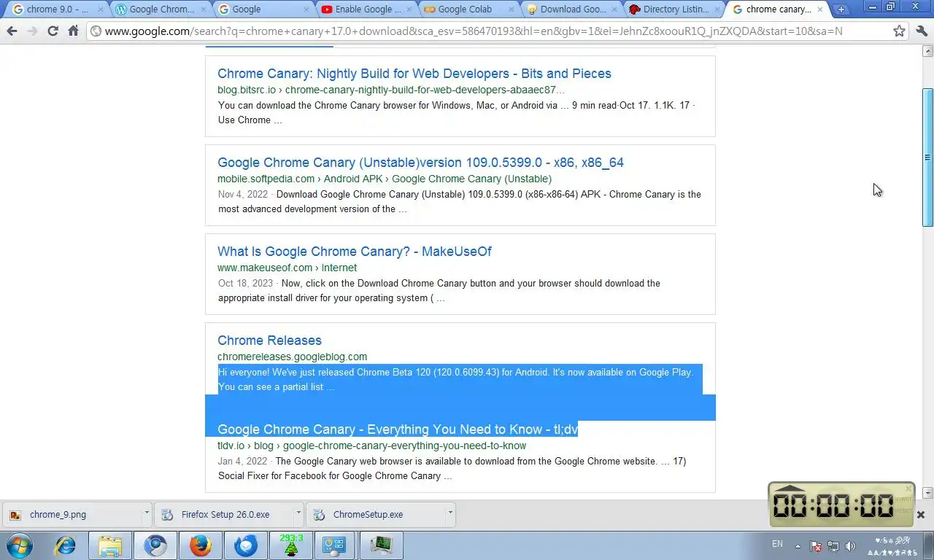Open "Google Chrome Canary - Everything You Need to Know"
This screenshot has width=934, height=560.
coord(397,429)
